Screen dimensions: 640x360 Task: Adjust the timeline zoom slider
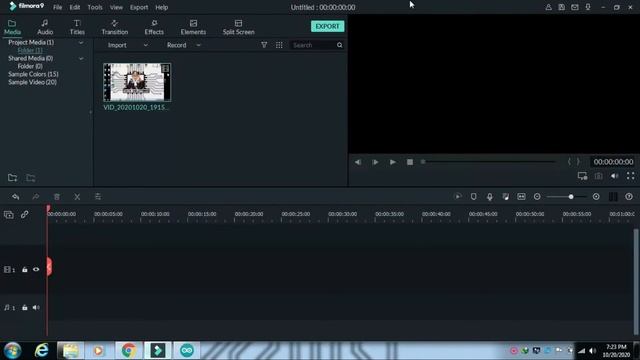[567, 197]
